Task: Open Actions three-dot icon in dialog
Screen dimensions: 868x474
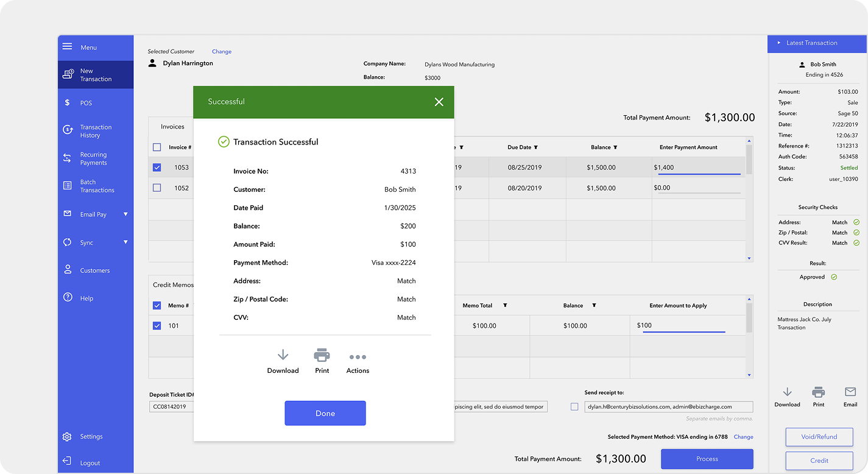Action: [358, 357]
